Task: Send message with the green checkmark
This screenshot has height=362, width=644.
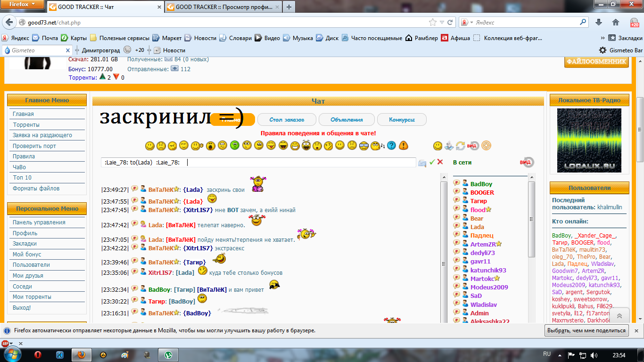Action: pyautogui.click(x=432, y=162)
